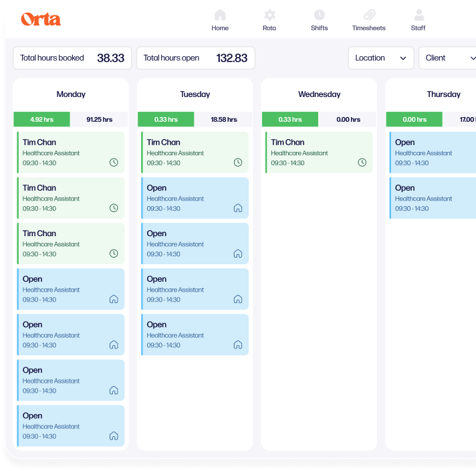
Task: Click clock icon on Tuesday's Tim Chan shift
Action: (x=237, y=163)
